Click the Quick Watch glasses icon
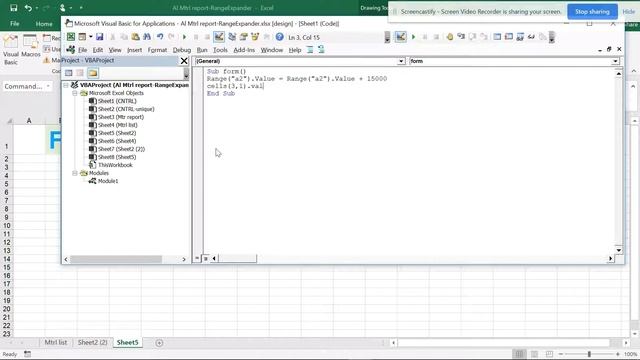 [x=531, y=37]
